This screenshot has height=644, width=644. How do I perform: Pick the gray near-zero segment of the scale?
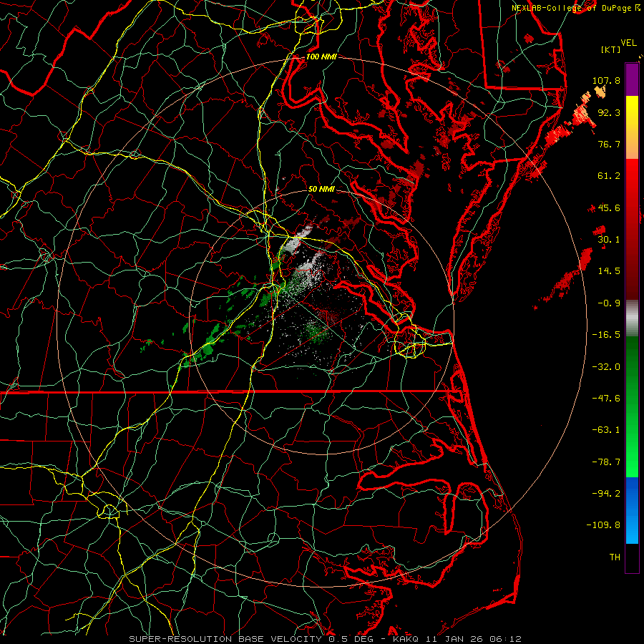pyautogui.click(x=632, y=318)
